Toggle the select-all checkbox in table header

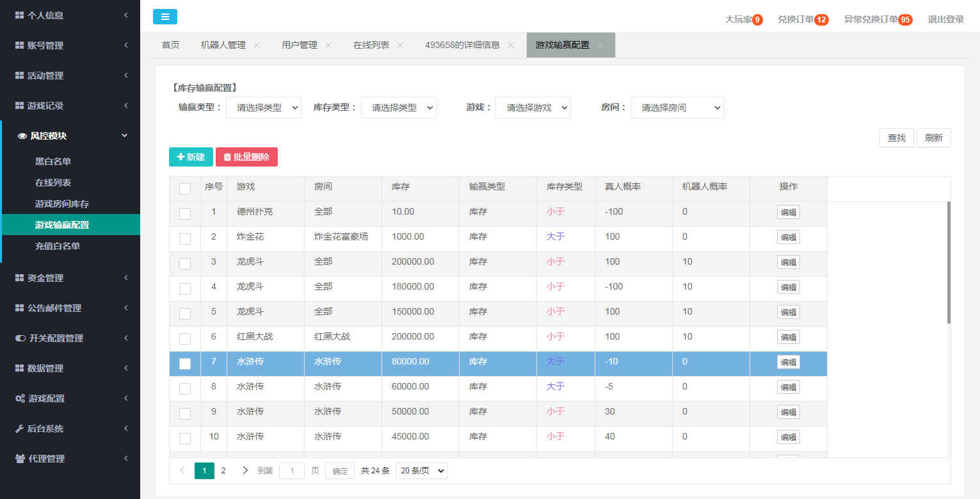coord(185,189)
